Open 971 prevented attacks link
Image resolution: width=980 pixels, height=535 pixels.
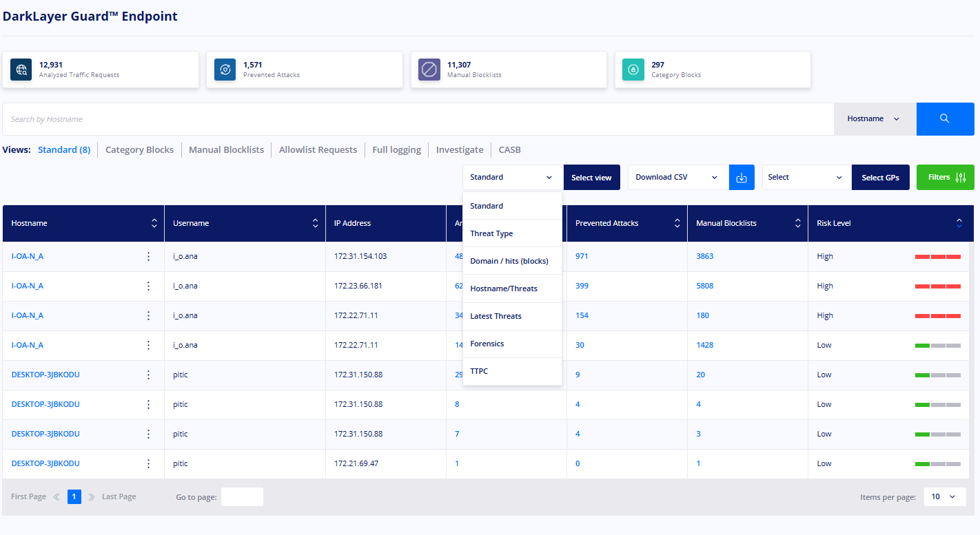(582, 256)
